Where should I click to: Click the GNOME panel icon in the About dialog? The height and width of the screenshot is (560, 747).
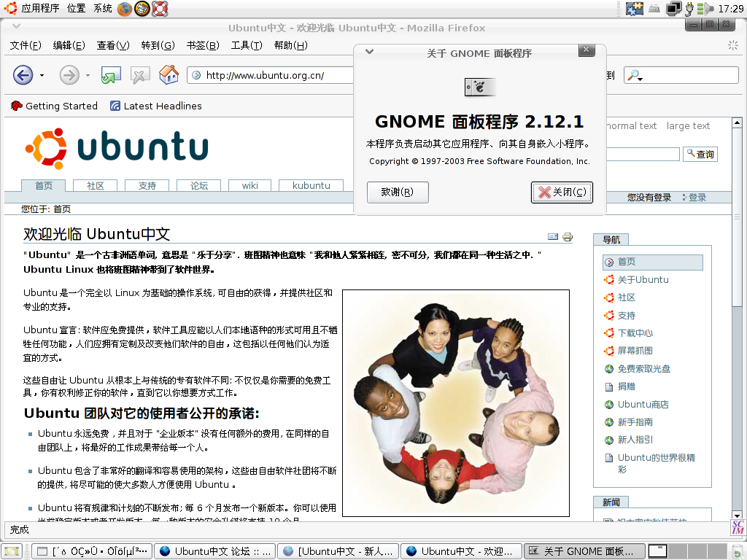480,87
